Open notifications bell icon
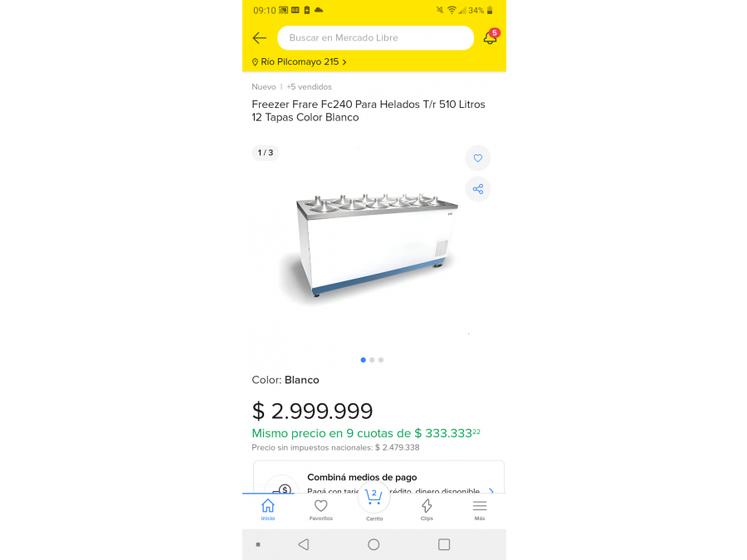 tap(490, 38)
